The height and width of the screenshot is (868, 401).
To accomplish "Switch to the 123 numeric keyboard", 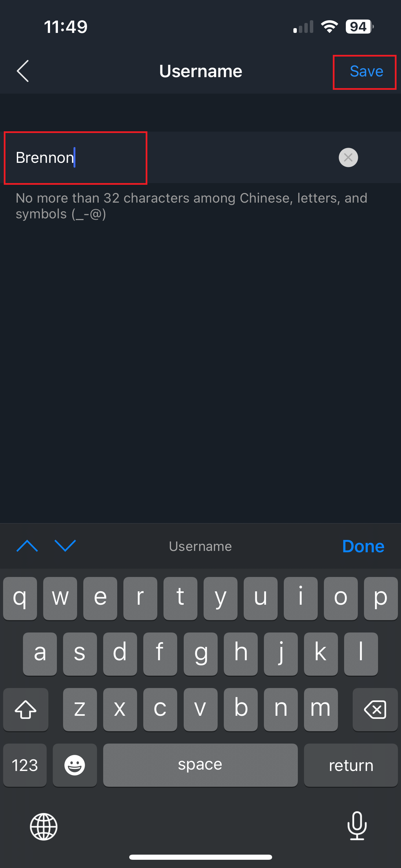I will (25, 765).
